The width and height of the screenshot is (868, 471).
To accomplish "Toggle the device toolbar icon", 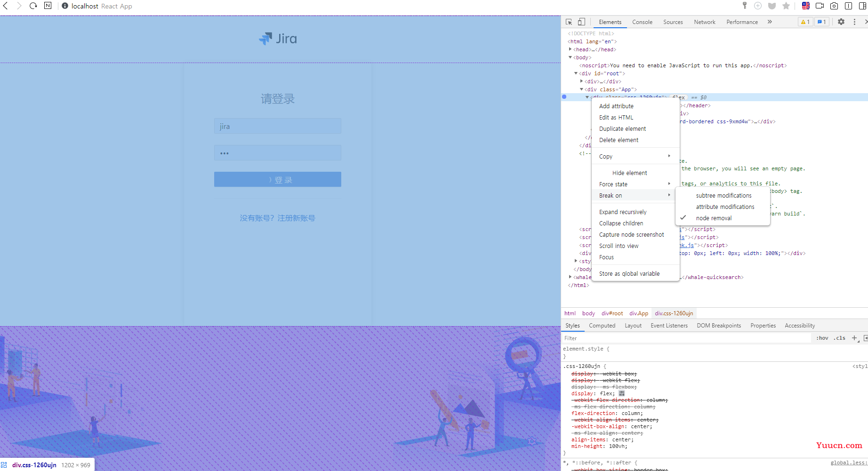I will (581, 22).
